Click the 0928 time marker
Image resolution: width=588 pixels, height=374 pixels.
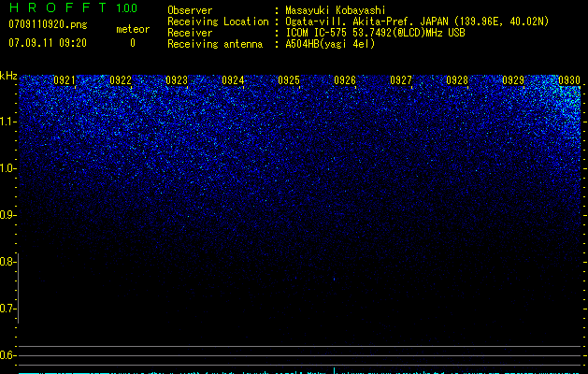point(457,79)
